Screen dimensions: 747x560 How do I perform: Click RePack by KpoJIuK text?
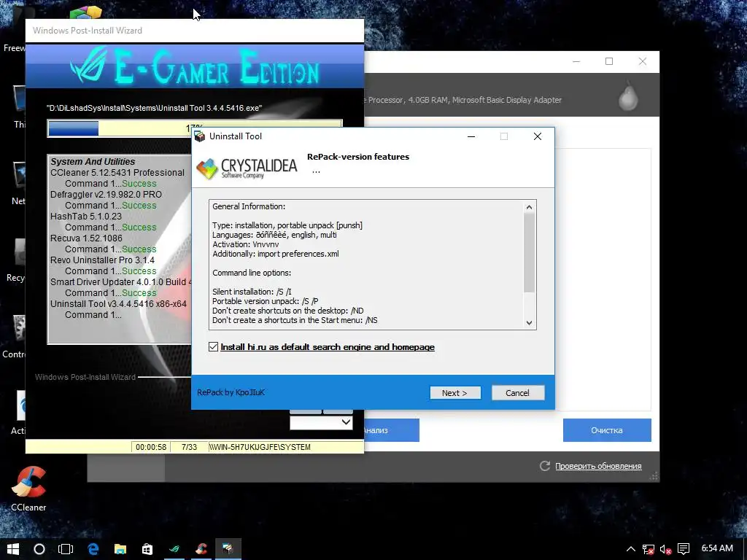click(231, 392)
